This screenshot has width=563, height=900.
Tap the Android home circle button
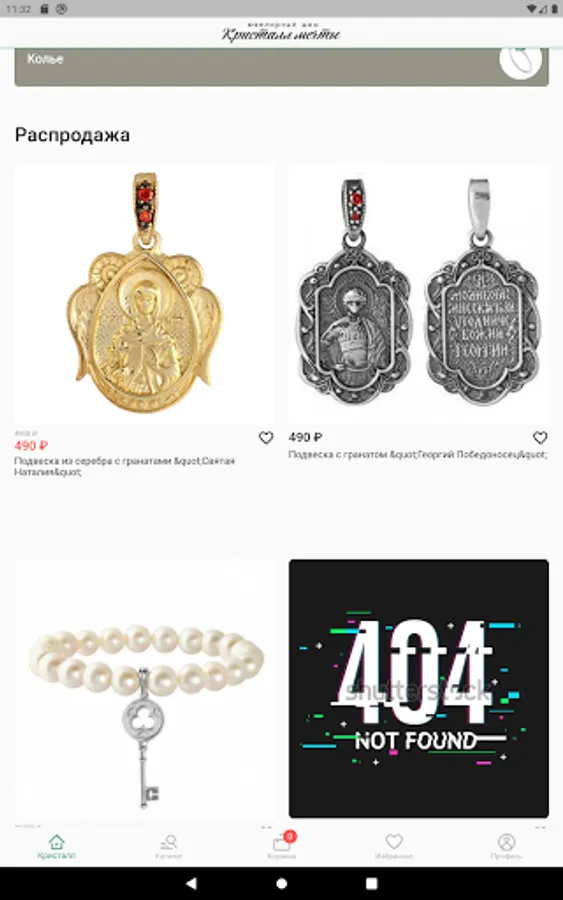pos(281,883)
